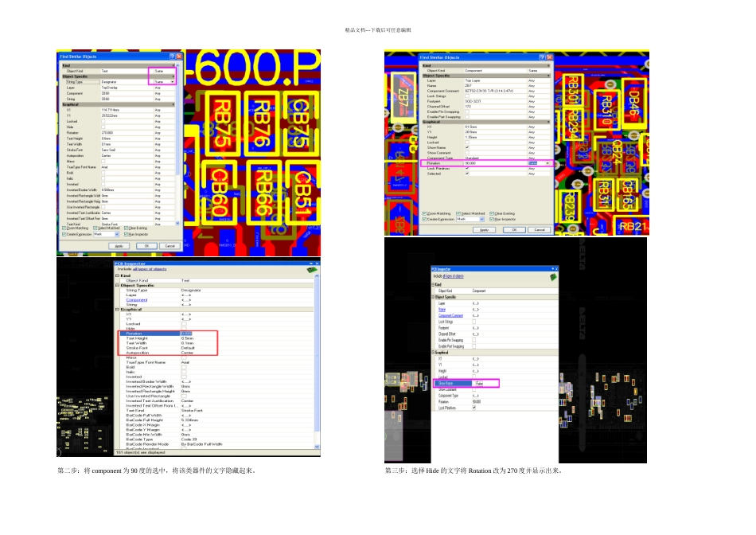This screenshot has height=535, width=756.
Task: Click OK in Text-kind Find Similar Objects dialog
Action: point(146,246)
